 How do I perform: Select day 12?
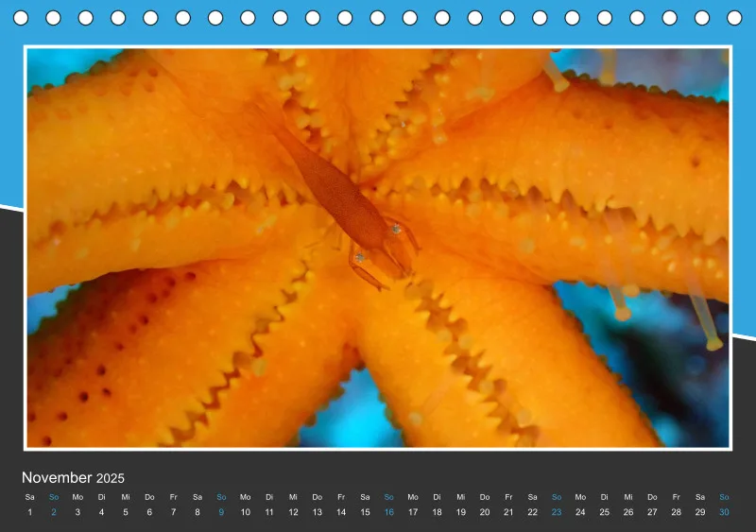point(293,512)
